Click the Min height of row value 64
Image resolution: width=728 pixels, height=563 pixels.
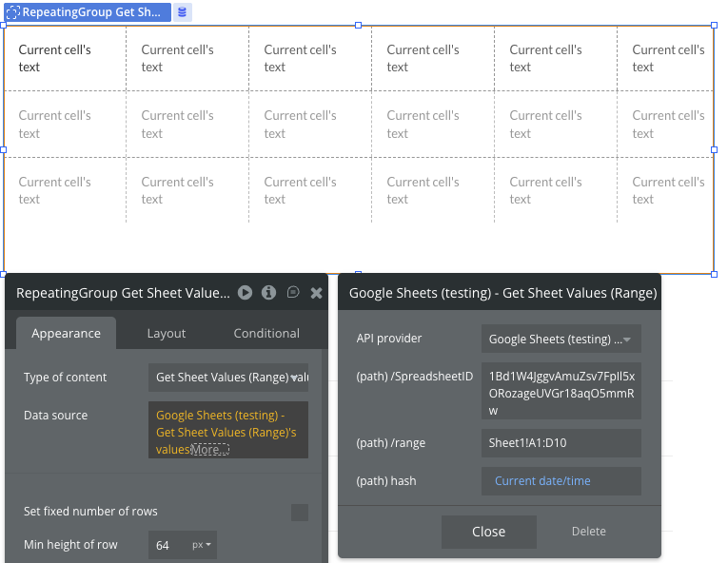(167, 545)
